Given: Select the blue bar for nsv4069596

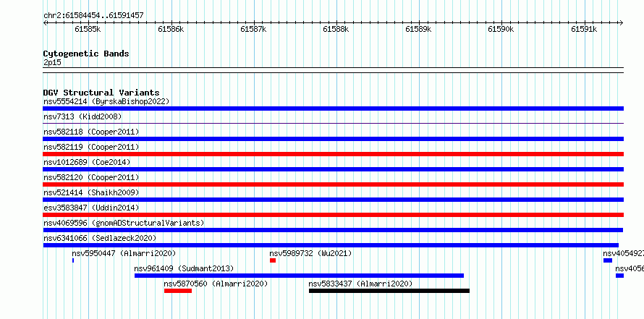Looking at the screenshot, I should tap(333, 230).
